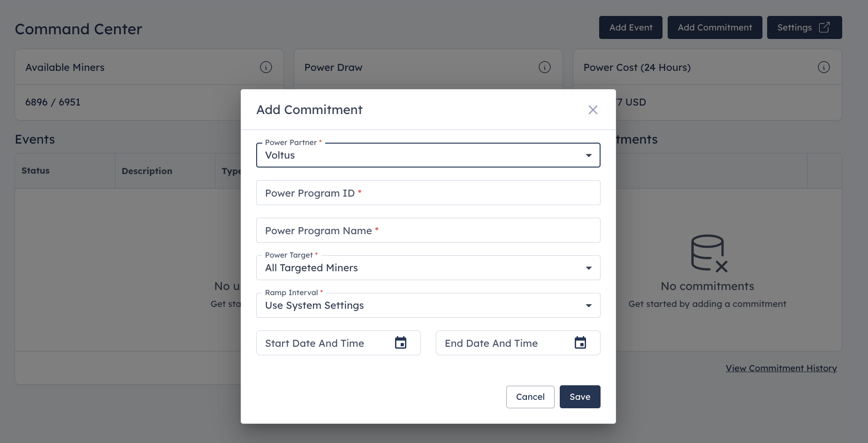This screenshot has height=443, width=868.
Task: Show info for Power Cost card
Action: (824, 67)
